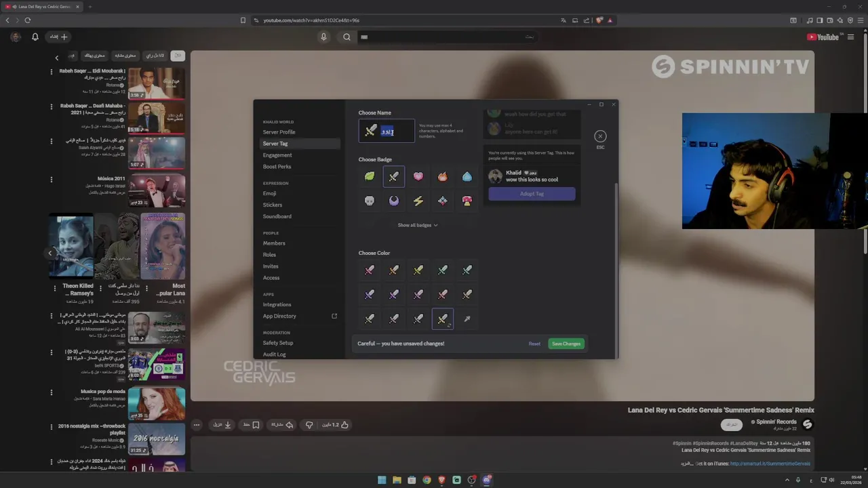Open options menu for Rabeh Saqer Eidi Moubarak video
Screen dimensions: 868x488
pyautogui.click(x=52, y=70)
